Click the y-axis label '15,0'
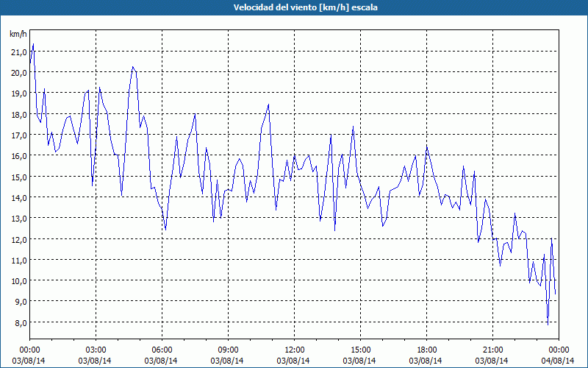 pyautogui.click(x=19, y=177)
